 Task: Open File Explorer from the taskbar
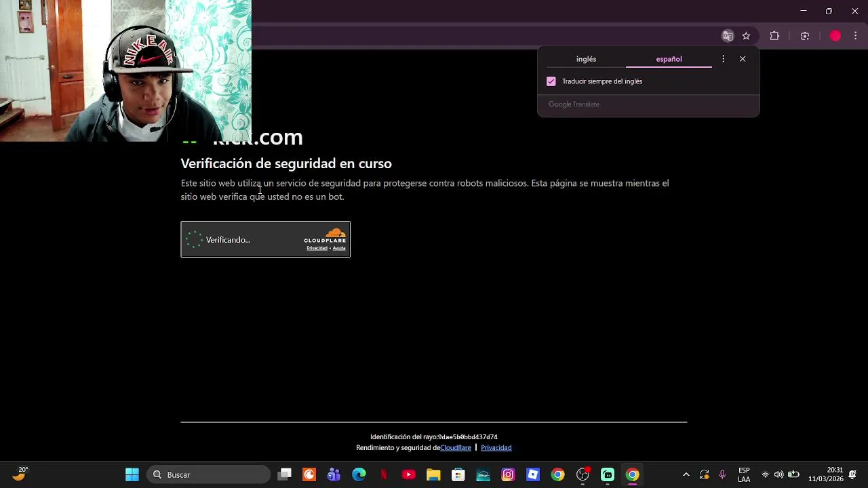click(433, 474)
